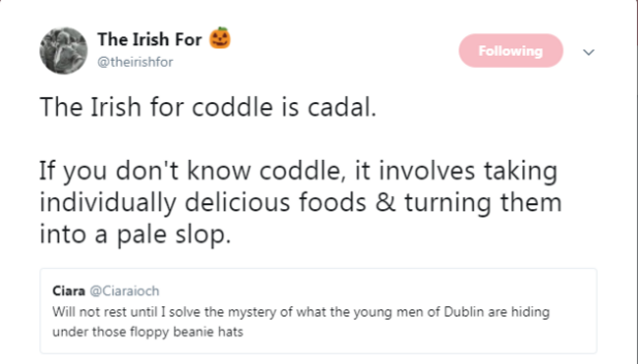Click 'Will not rest until I solve' line
638x364 pixels.
point(300,312)
